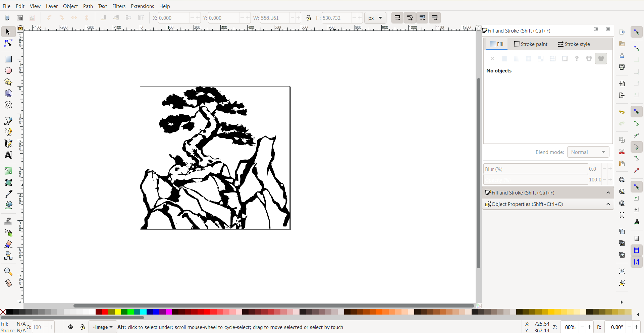The width and height of the screenshot is (644, 333).
Task: Set fill to flat color
Action: pyautogui.click(x=505, y=59)
